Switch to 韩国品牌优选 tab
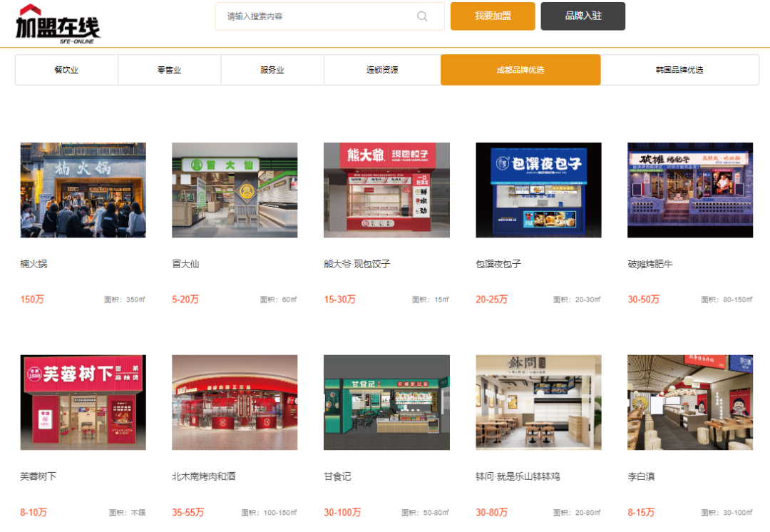Viewport: 770px width, 532px height. click(679, 70)
